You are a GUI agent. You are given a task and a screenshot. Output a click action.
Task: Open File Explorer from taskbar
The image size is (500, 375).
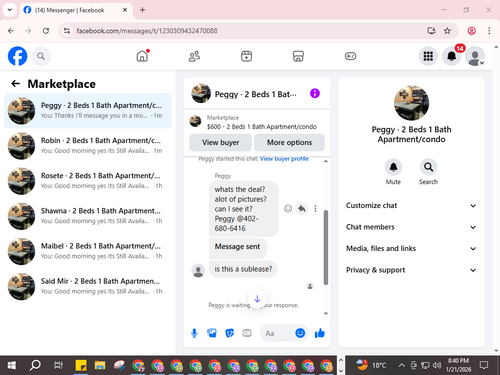click(100, 365)
